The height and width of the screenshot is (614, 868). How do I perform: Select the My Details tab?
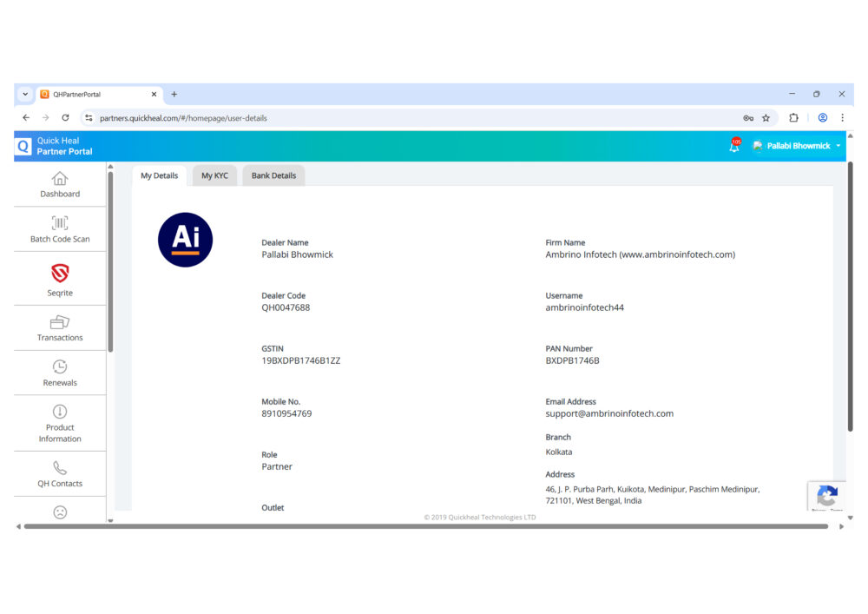(159, 175)
